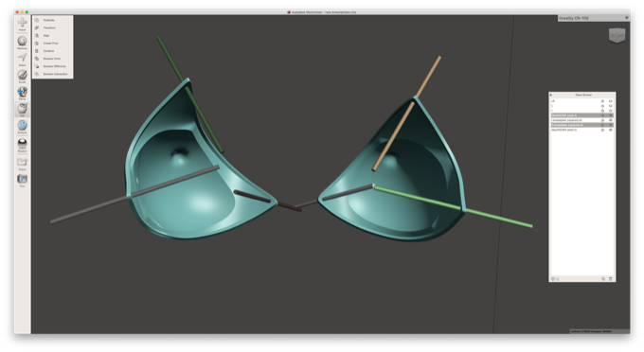Activate the Select tool
Viewport: 644px width, 352px height.
point(22,59)
